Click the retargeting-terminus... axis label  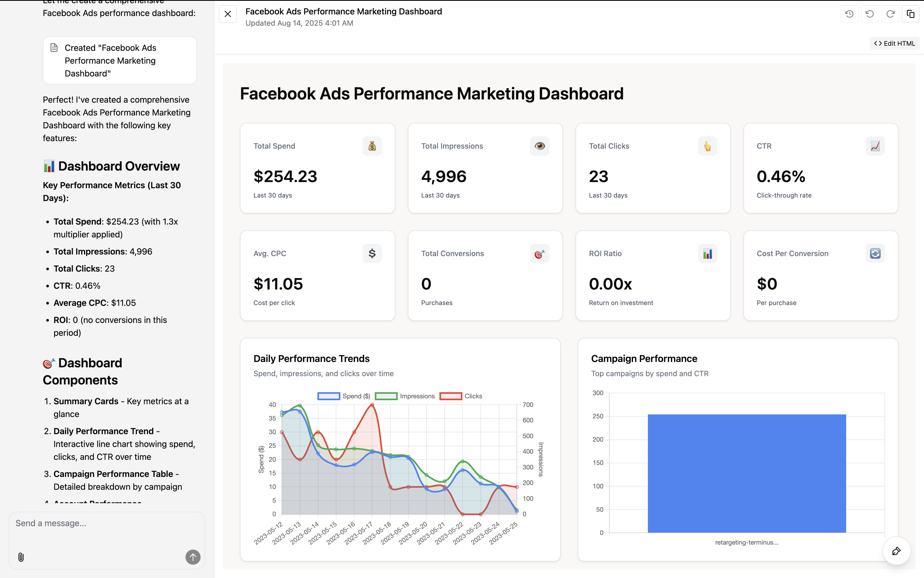point(747,542)
